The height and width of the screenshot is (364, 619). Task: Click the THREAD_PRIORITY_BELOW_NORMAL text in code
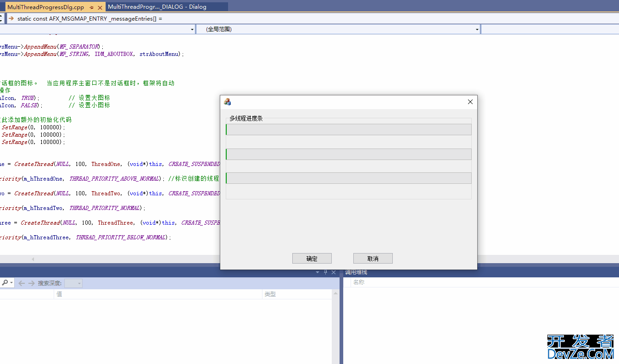(x=122, y=237)
